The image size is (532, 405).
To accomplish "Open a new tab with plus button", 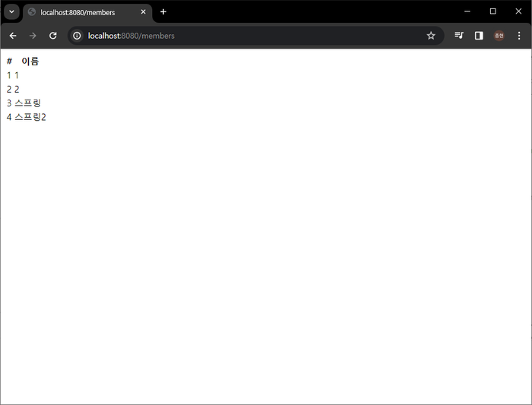I will coord(163,12).
